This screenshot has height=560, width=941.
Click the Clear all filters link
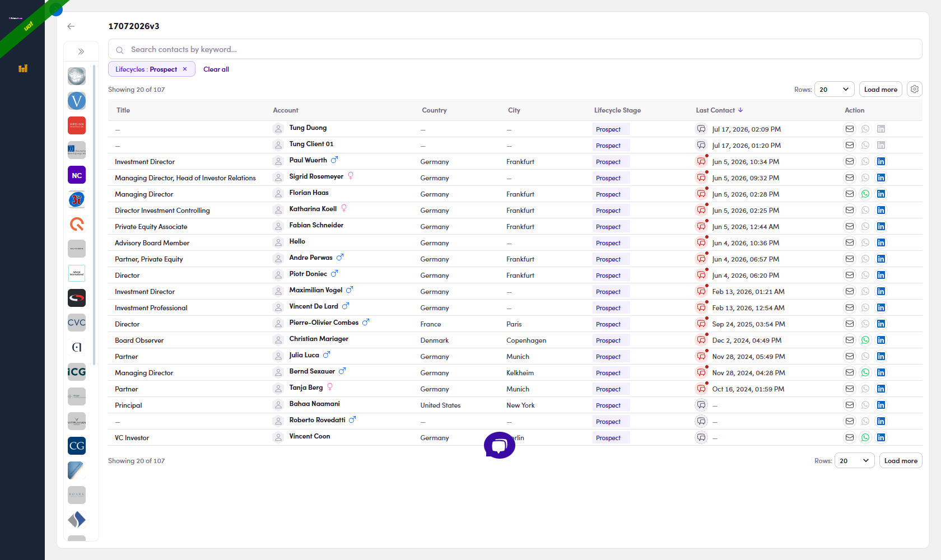[216, 69]
